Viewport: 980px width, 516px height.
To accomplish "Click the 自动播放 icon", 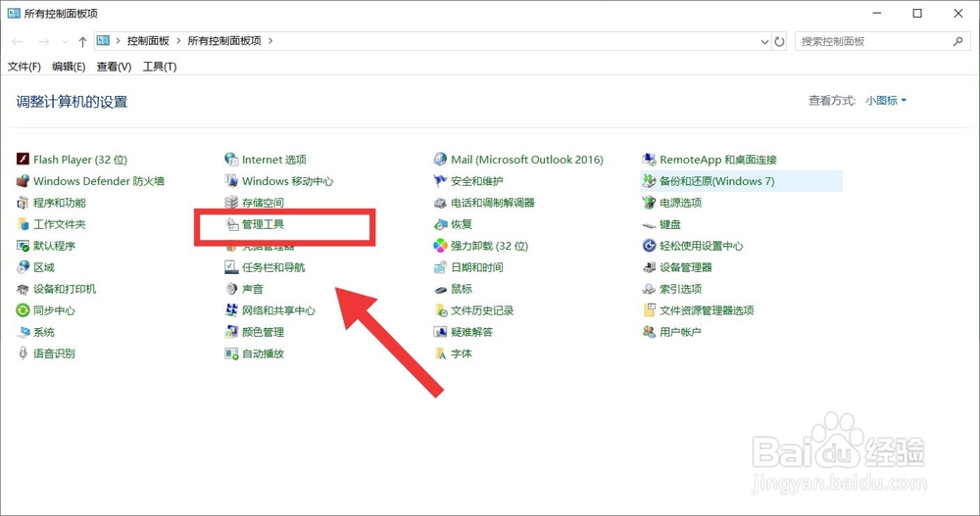I will [x=232, y=353].
